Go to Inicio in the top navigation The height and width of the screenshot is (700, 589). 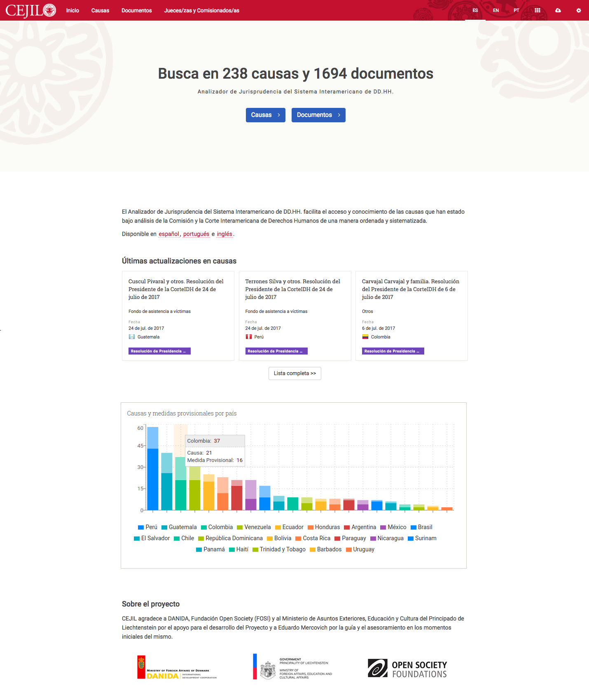(72, 10)
